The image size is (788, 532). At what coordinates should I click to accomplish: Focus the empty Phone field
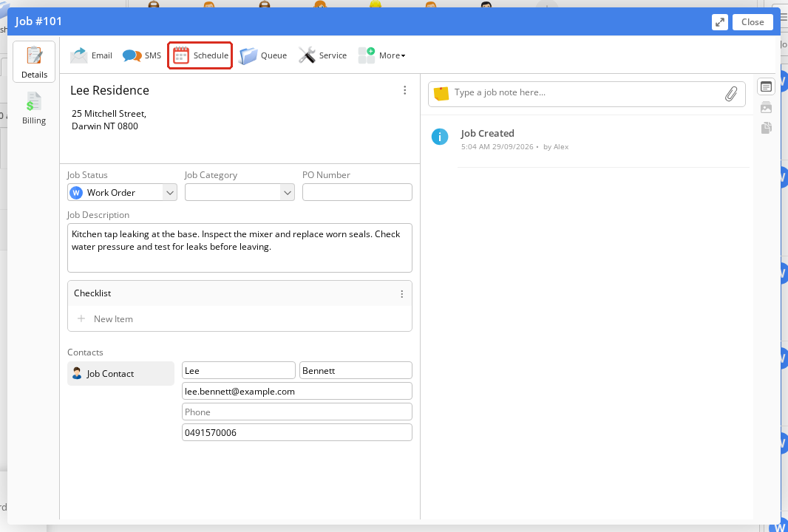tap(297, 412)
